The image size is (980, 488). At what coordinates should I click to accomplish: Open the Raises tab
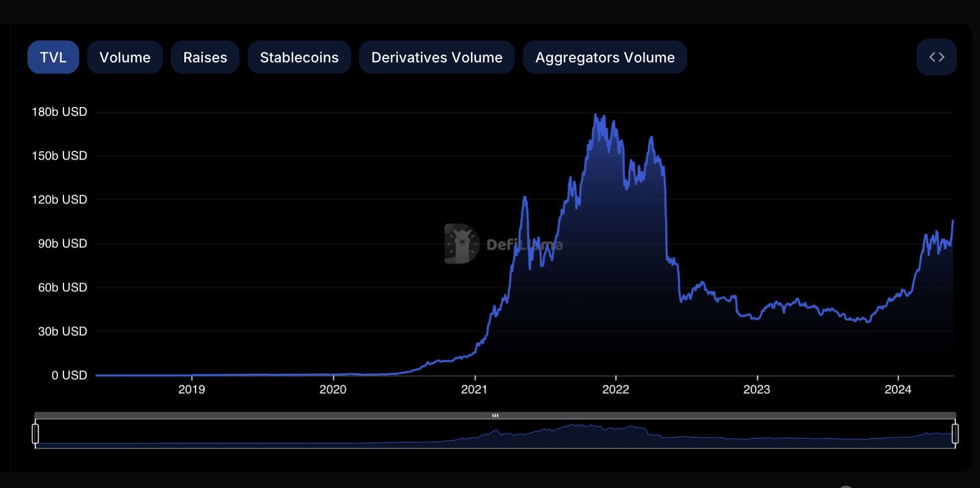[205, 57]
